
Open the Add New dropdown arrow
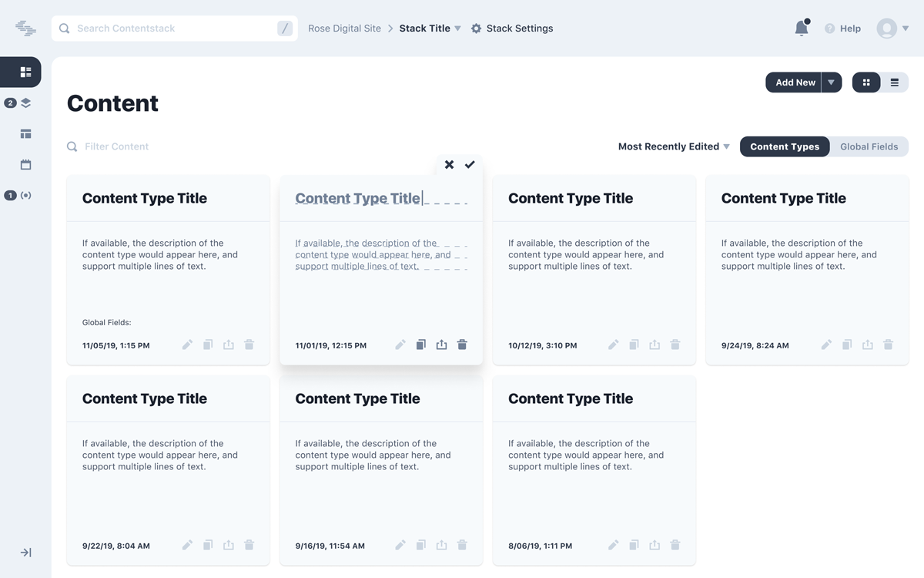pyautogui.click(x=832, y=82)
